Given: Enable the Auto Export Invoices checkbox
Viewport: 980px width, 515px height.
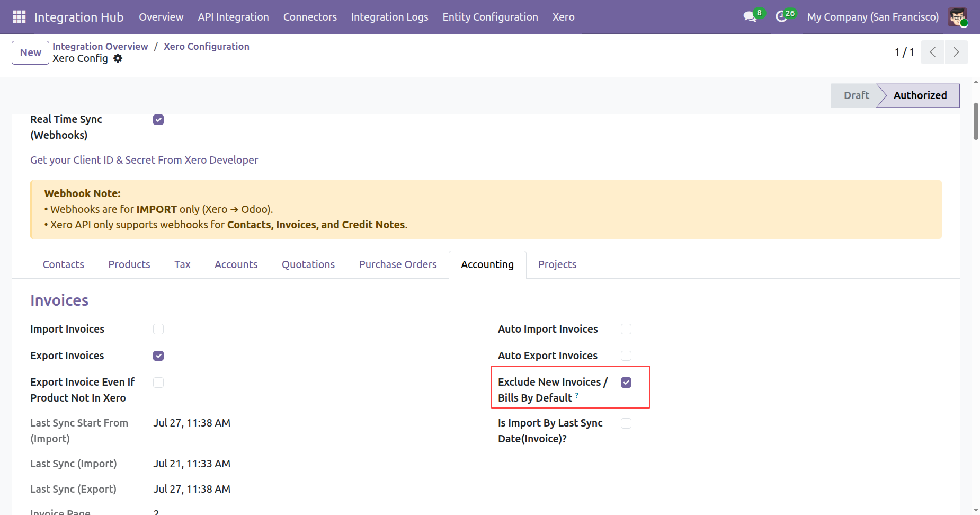Looking at the screenshot, I should [626, 356].
